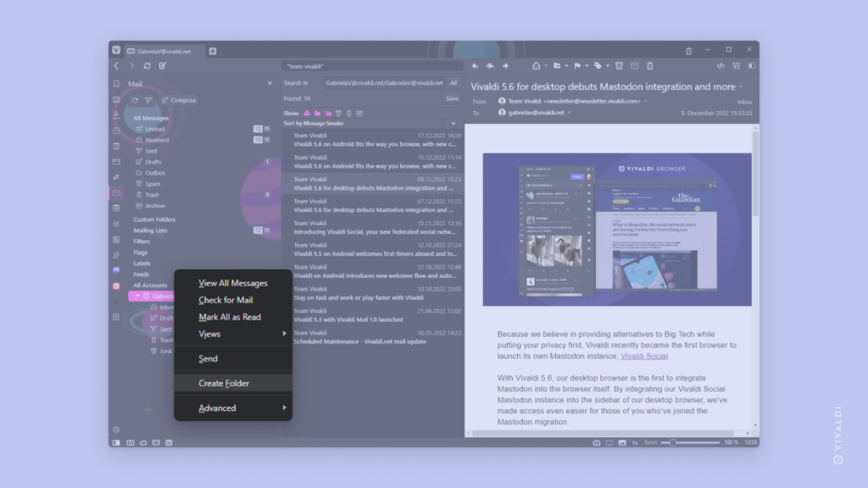Open the Vivaldi red web panel
The width and height of the screenshot is (868, 488).
(x=116, y=286)
